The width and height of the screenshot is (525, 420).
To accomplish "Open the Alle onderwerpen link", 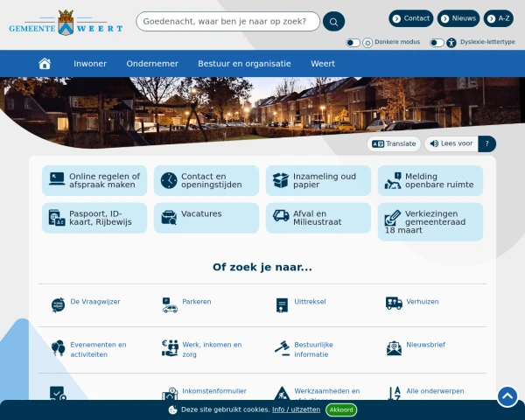I will pos(435,391).
